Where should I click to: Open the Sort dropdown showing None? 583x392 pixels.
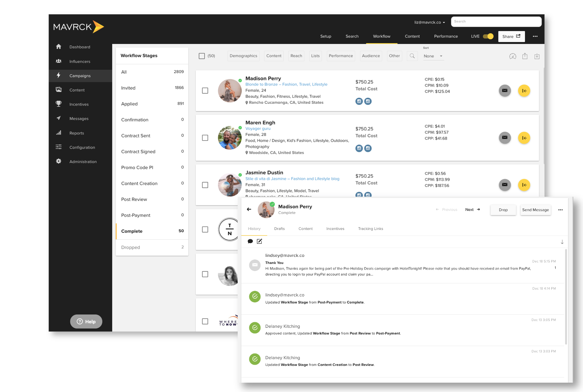tap(433, 56)
